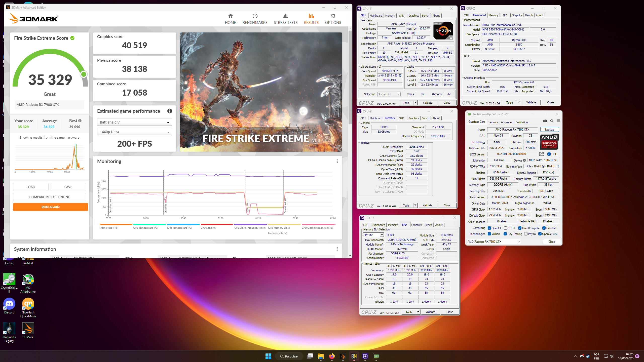Image resolution: width=644 pixels, height=362 pixels.
Task: Take a GPU-Z screenshot with camera icon
Action: (545, 121)
